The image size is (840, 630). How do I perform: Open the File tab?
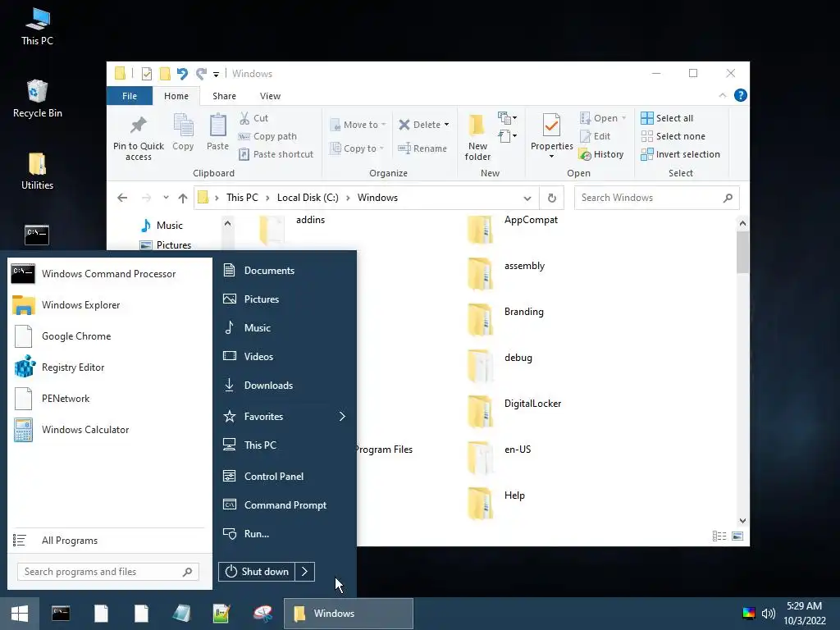coord(130,96)
